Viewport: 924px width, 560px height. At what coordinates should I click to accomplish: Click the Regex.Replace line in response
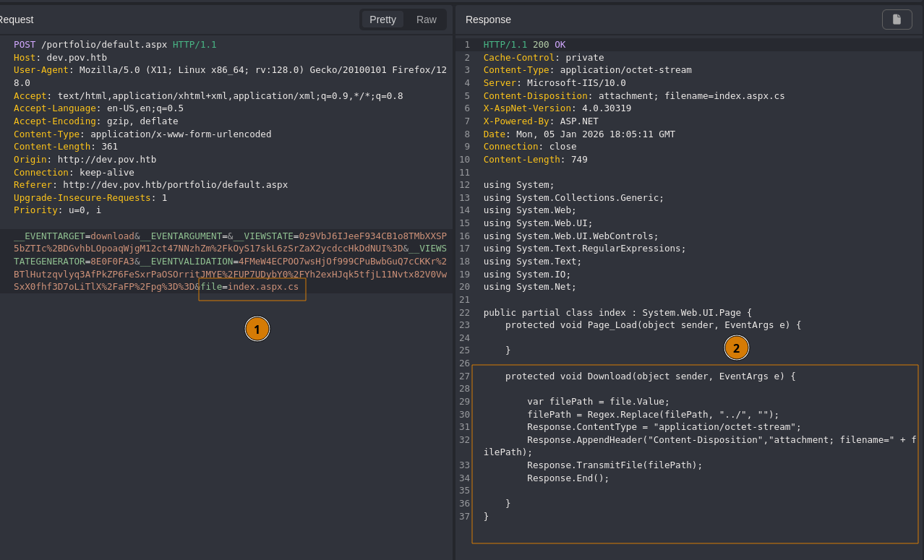653,415
